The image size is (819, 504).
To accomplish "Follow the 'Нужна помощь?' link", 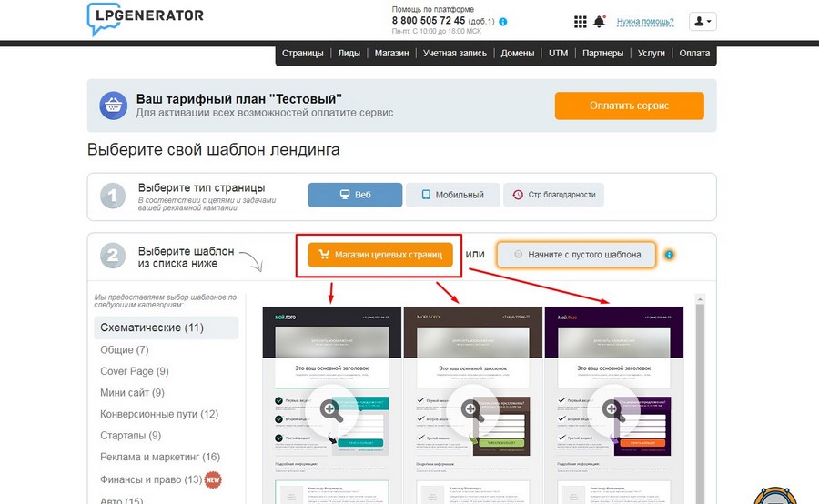I will 645,22.
